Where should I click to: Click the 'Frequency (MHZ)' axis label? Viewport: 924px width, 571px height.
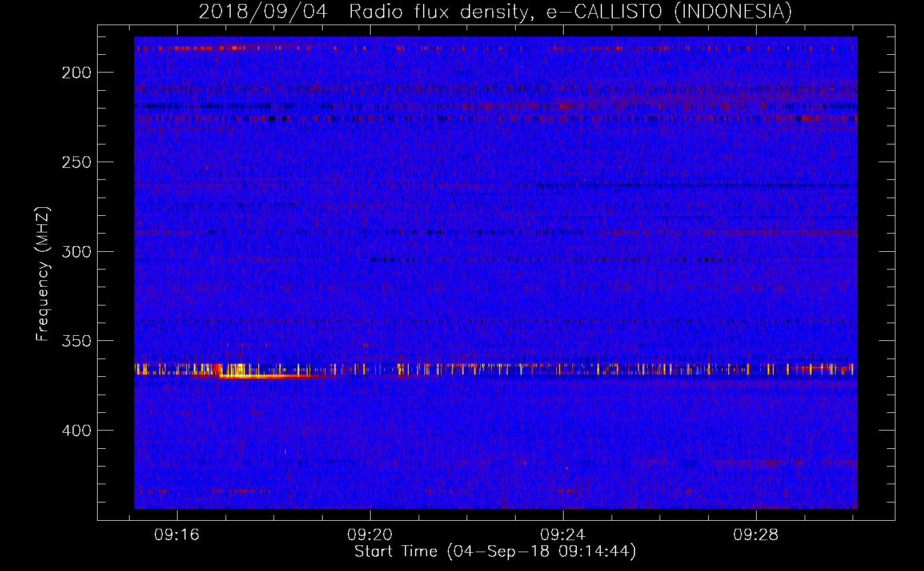(43, 274)
